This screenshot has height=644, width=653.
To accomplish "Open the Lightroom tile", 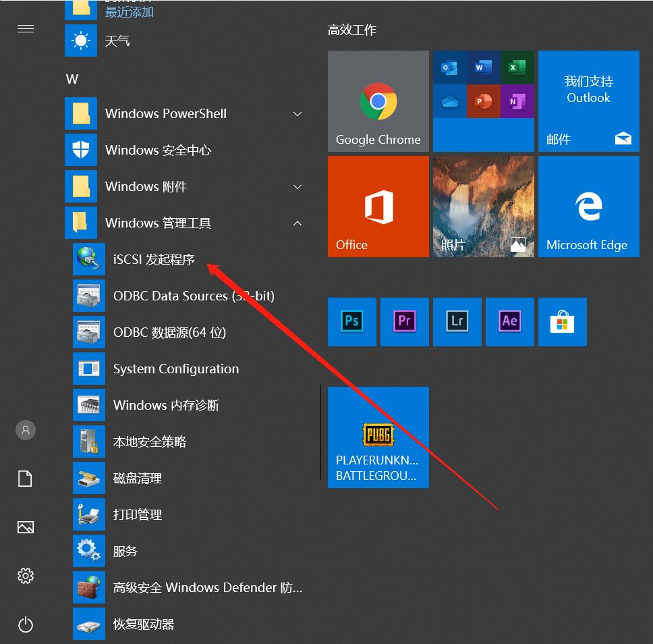I will click(457, 322).
